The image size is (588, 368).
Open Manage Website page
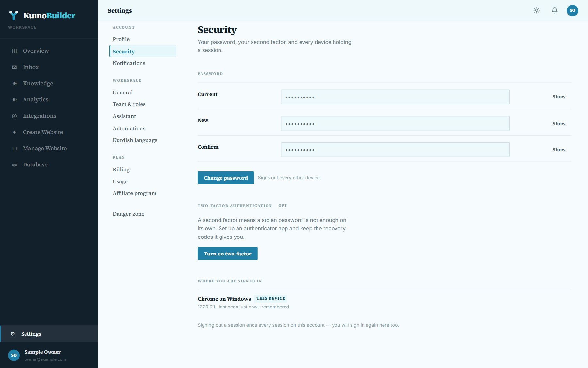tap(49, 149)
